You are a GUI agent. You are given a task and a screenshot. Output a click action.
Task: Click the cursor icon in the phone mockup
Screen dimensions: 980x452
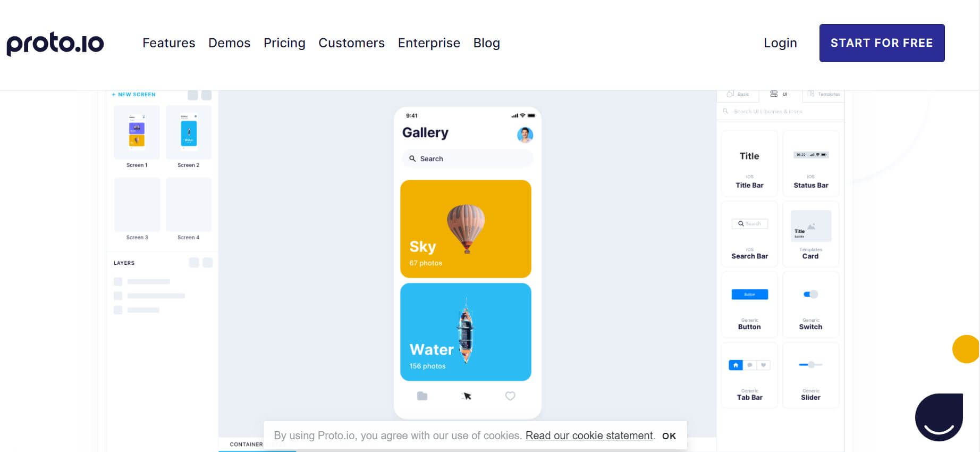(x=466, y=396)
